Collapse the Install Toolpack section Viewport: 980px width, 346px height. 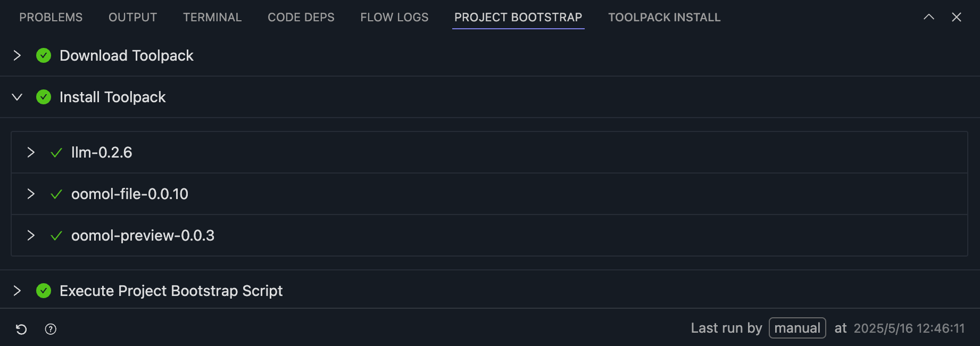tap(17, 97)
